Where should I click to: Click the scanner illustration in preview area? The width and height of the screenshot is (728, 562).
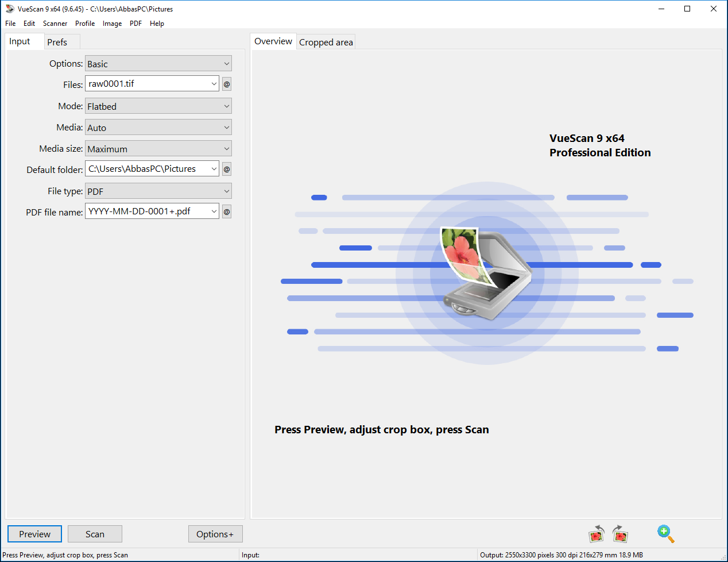tap(487, 273)
